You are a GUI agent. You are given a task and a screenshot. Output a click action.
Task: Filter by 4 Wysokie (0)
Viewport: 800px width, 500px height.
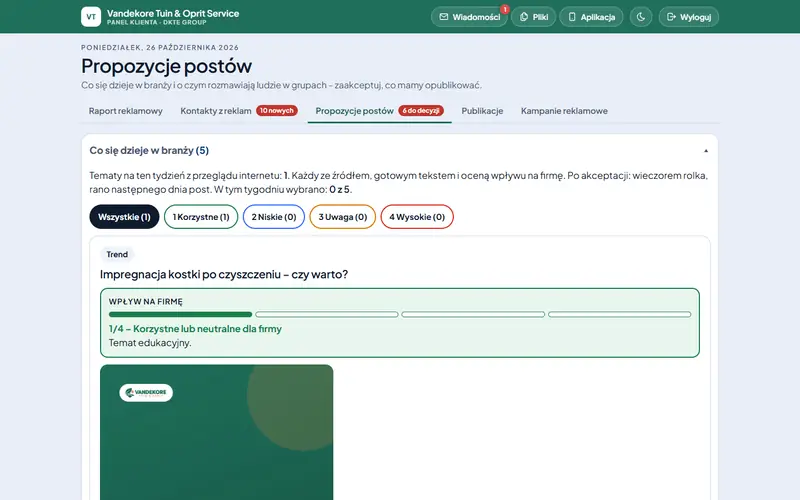(417, 217)
